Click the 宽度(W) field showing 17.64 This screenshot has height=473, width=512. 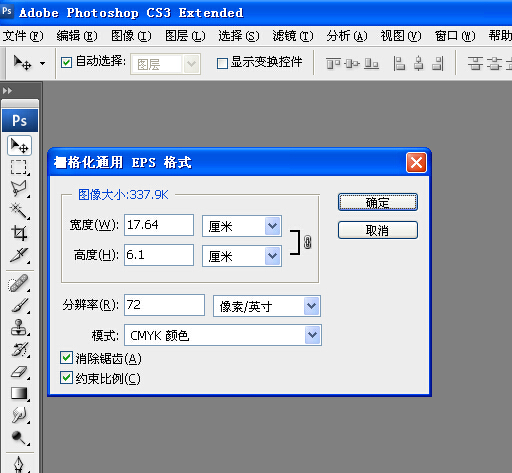[159, 225]
